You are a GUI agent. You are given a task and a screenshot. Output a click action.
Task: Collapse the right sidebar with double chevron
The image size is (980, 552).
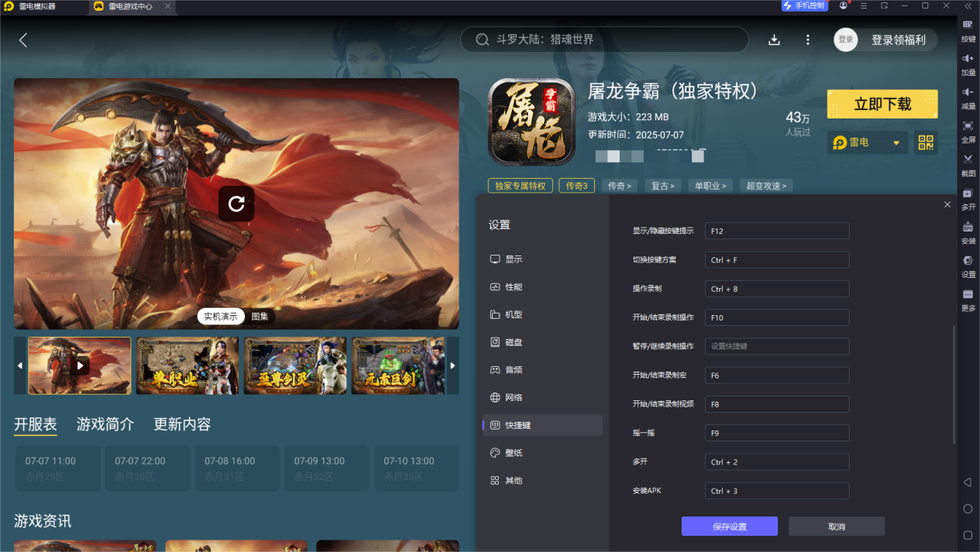tap(968, 5)
